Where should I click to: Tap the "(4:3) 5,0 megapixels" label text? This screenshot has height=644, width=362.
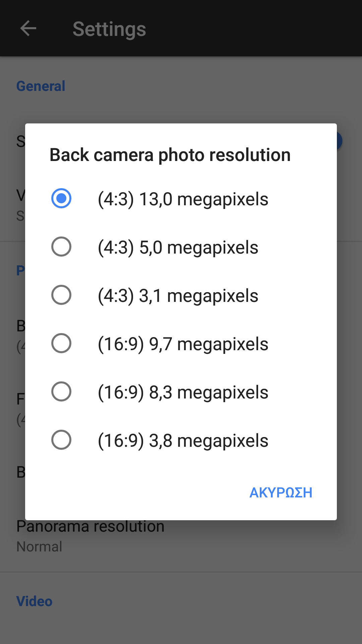coord(178,248)
